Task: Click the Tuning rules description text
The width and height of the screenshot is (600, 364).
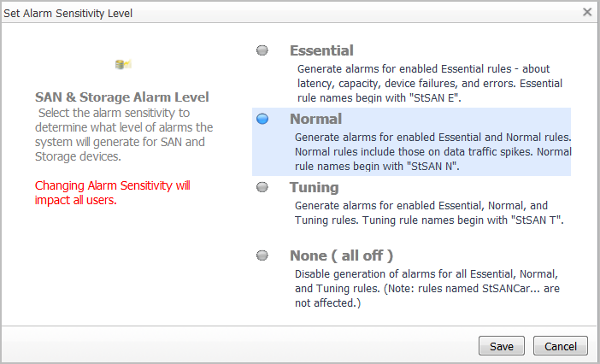Action: coord(429,213)
